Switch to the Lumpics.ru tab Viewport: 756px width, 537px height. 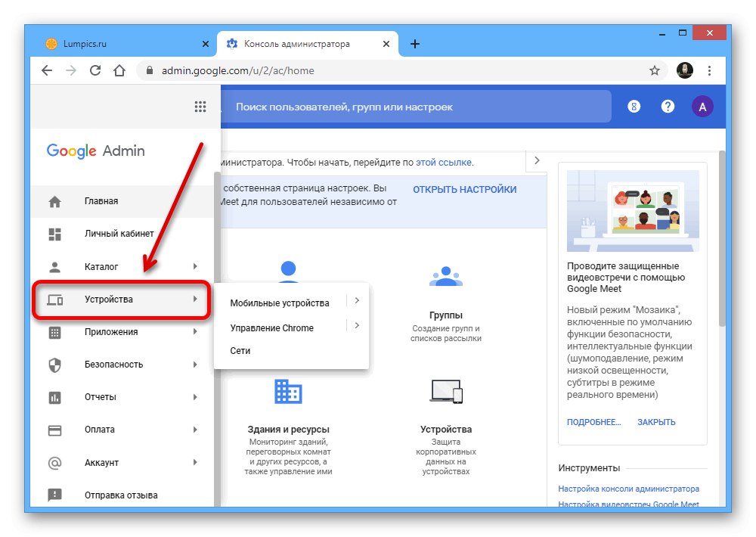127,44
